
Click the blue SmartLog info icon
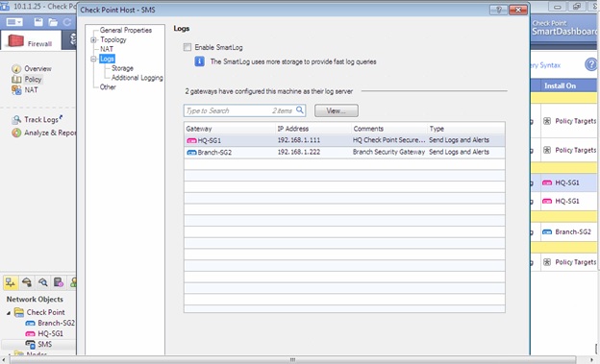pyautogui.click(x=199, y=61)
